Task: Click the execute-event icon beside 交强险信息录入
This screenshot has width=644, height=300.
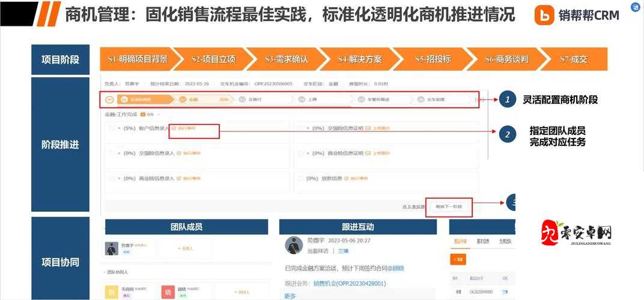Action: pyautogui.click(x=179, y=153)
